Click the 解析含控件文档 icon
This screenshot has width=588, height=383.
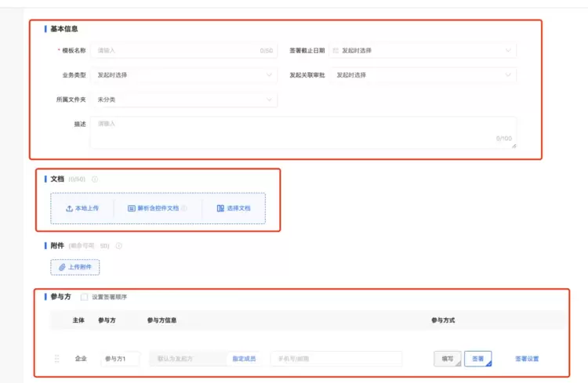tap(131, 208)
